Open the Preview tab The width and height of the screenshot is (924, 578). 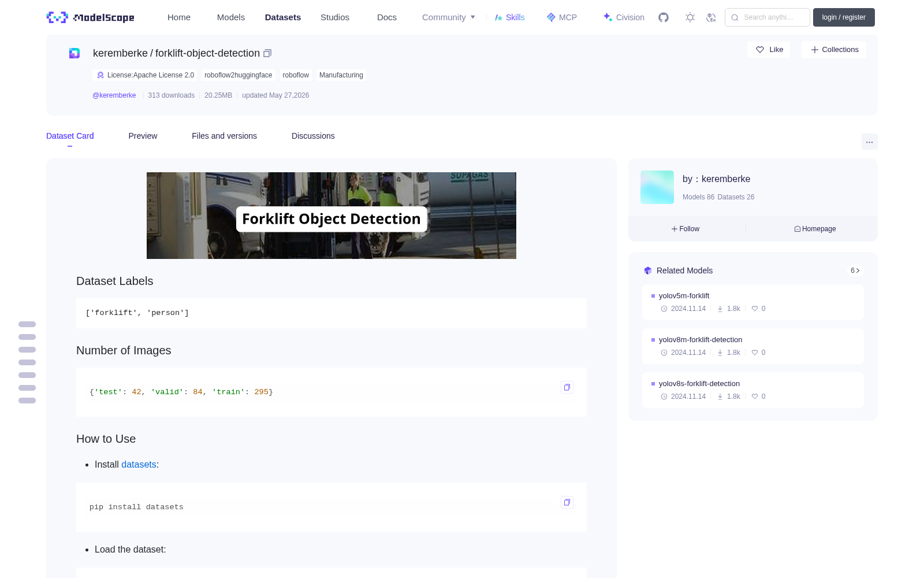click(143, 136)
